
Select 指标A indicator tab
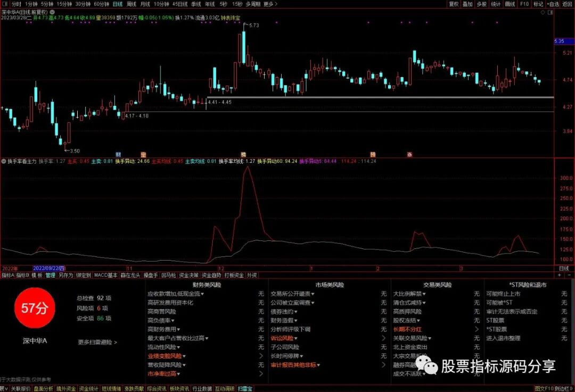(7, 275)
